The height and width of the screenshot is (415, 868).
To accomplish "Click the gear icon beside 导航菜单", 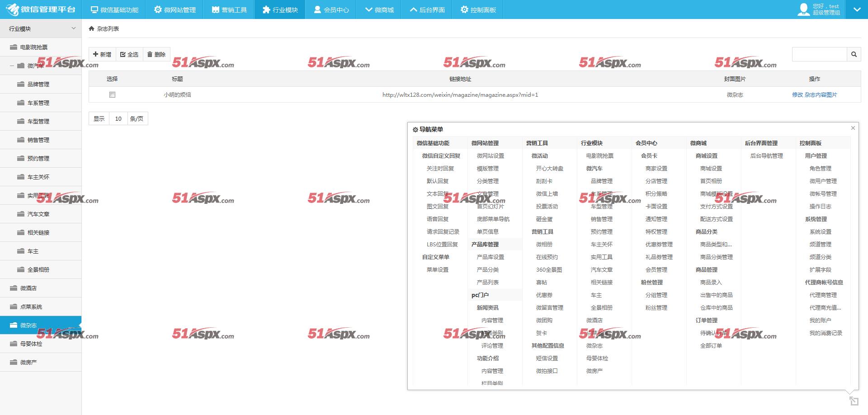I will click(415, 130).
